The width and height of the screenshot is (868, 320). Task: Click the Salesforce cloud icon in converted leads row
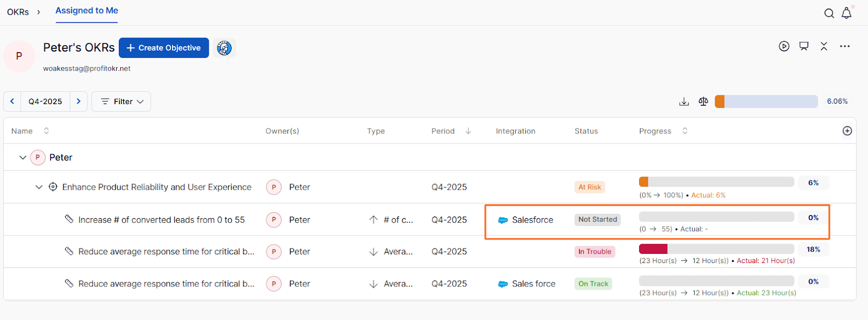(503, 220)
